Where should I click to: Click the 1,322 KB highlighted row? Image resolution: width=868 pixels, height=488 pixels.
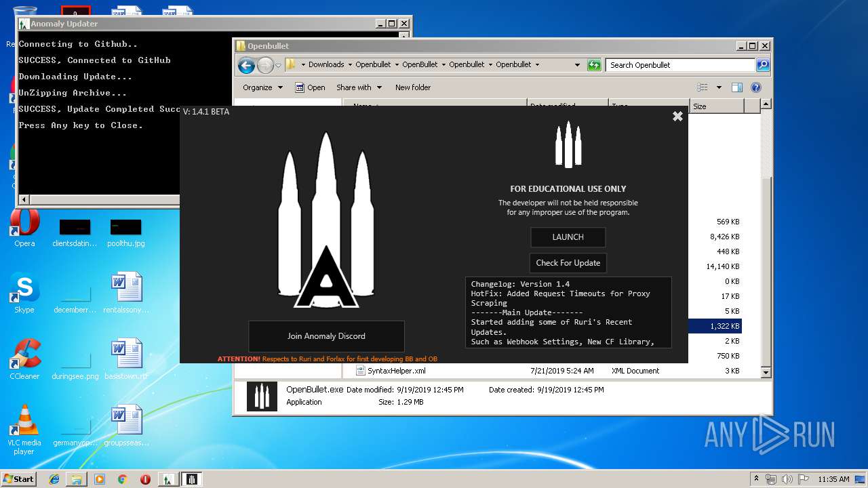click(715, 326)
